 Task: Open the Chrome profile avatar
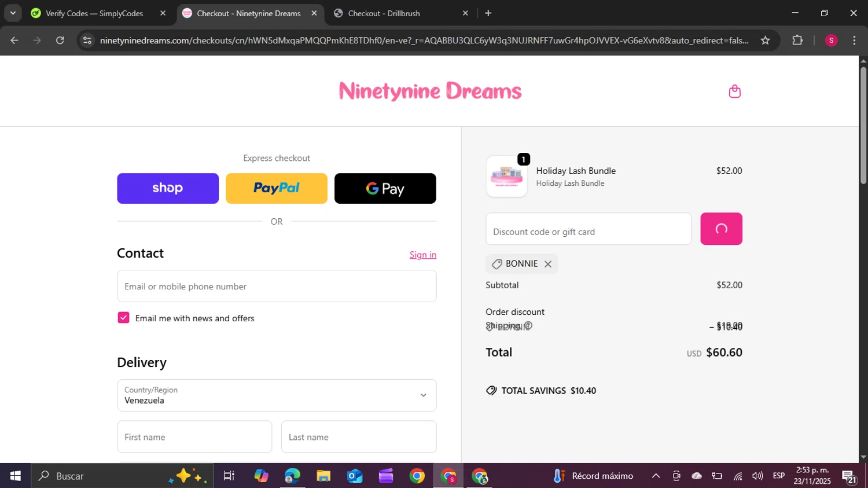(831, 41)
